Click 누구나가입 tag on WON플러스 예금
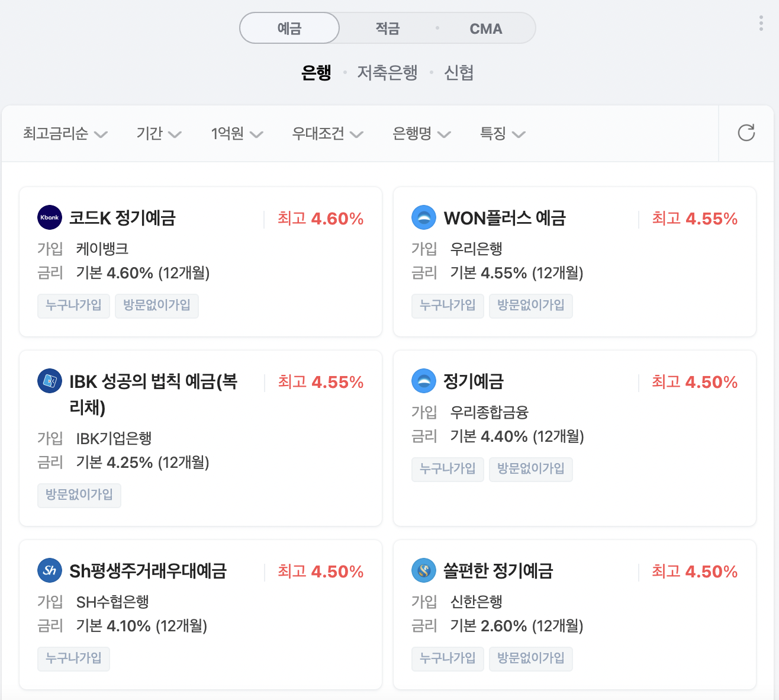 pos(448,306)
